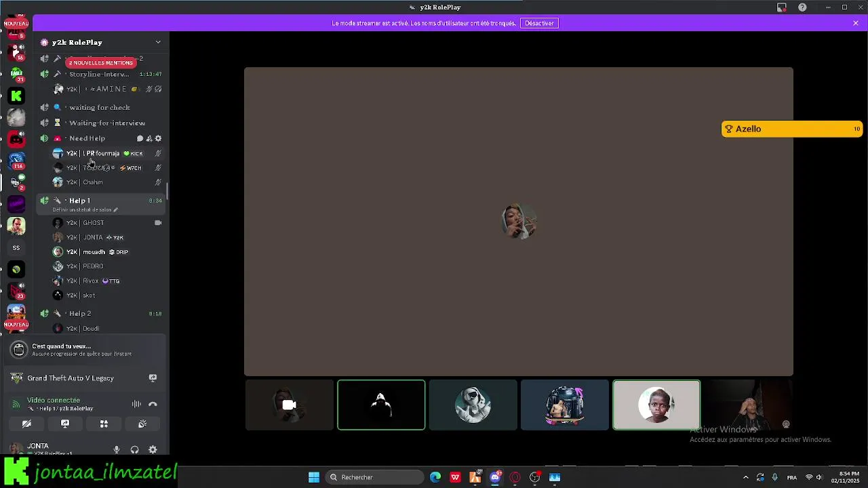This screenshot has height=488, width=868.
Task: Toggle noise suppression waveform icon
Action: coord(136,404)
